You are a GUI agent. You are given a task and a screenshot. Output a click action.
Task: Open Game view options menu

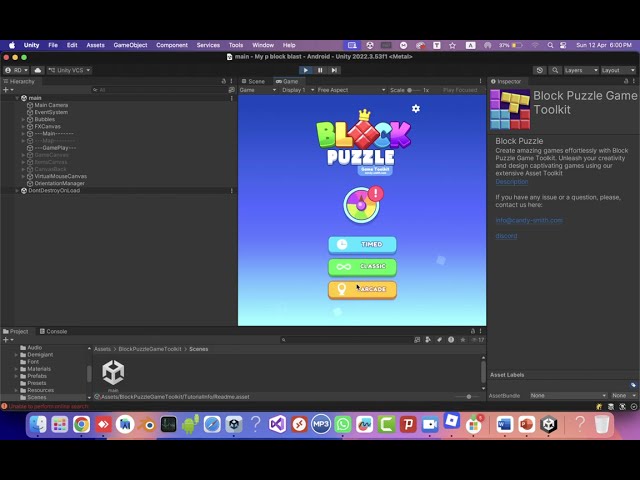[x=480, y=81]
